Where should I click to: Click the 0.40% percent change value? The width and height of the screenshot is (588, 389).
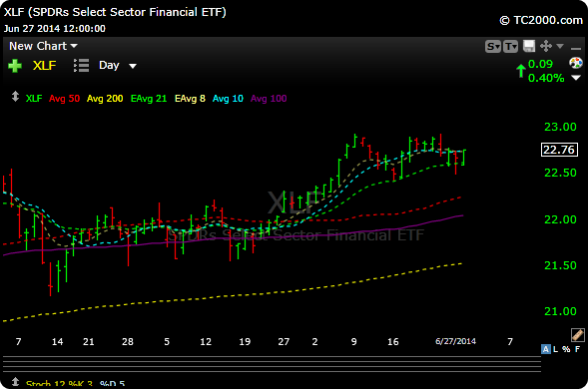546,78
